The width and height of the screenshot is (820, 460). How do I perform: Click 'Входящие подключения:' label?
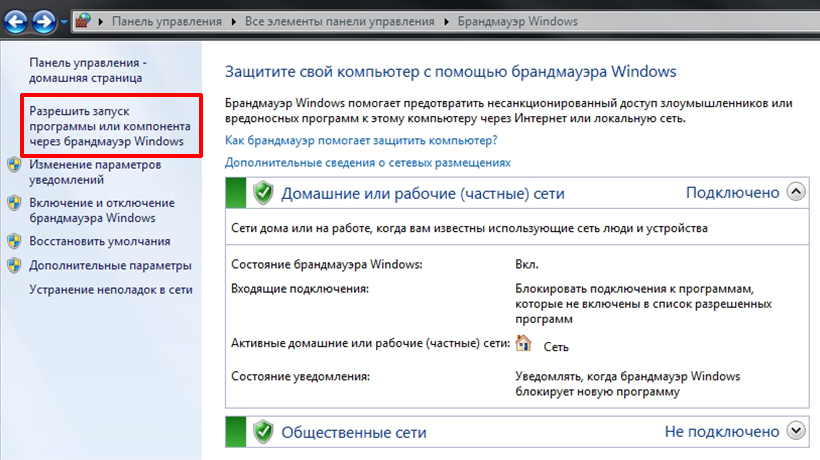(x=300, y=289)
